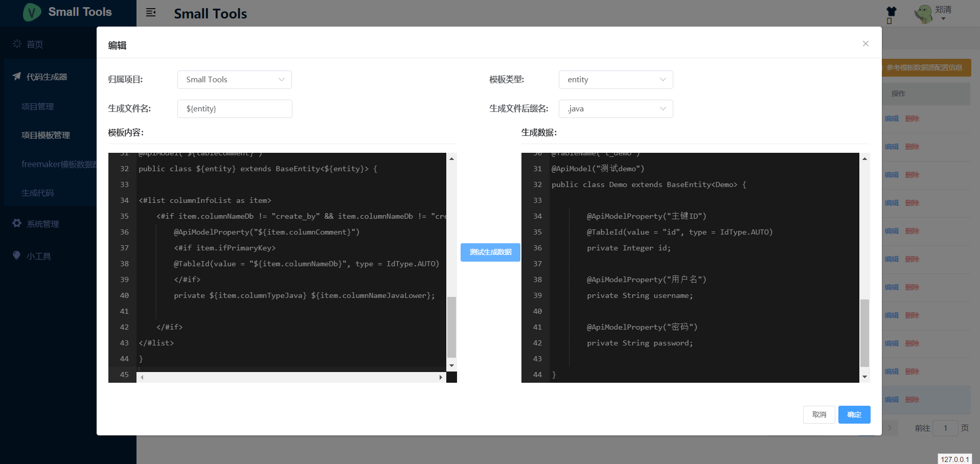Click template editor scroll down arrow

(x=451, y=366)
